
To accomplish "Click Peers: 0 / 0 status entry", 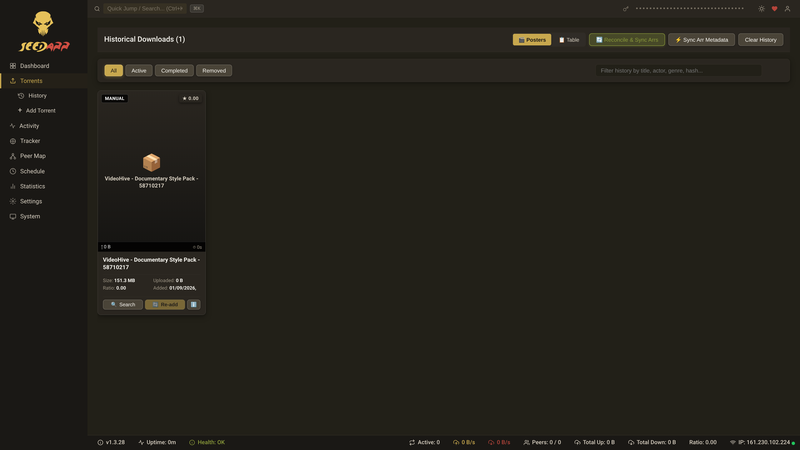I will click(x=542, y=442).
